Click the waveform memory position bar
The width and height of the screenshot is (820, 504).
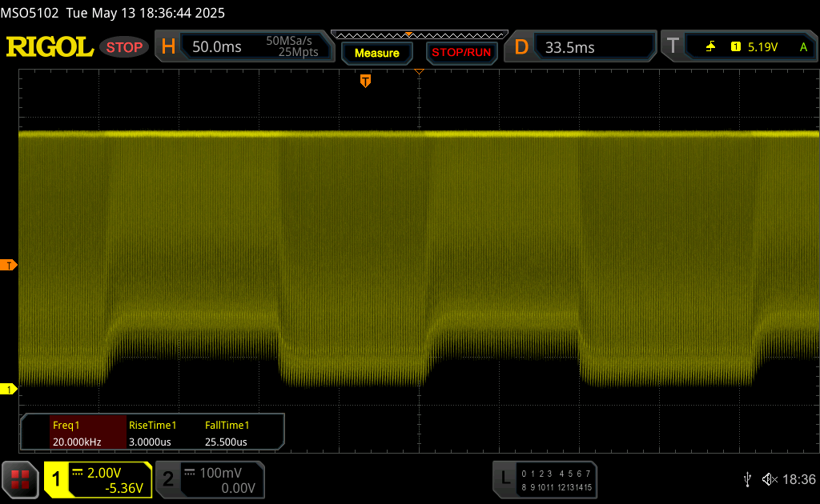coord(420,35)
